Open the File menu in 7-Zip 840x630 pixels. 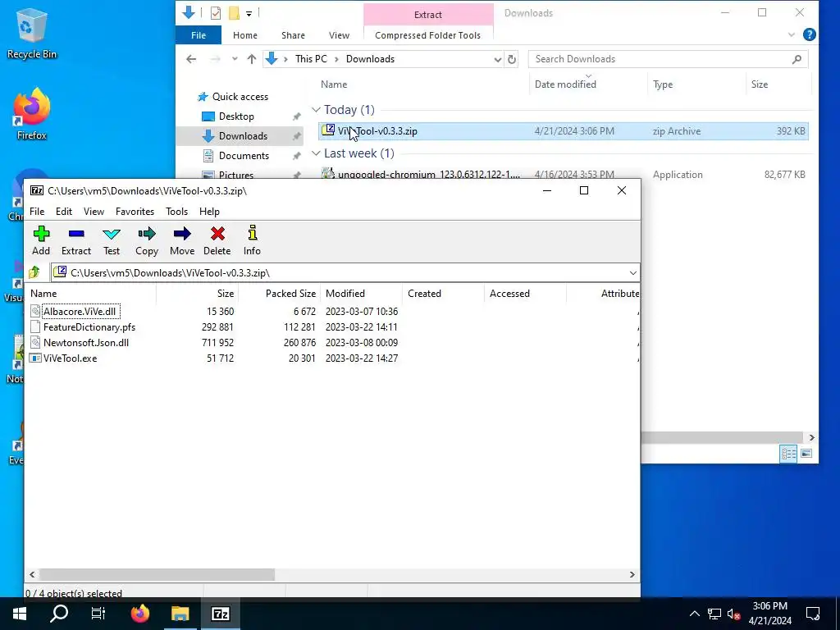37,212
